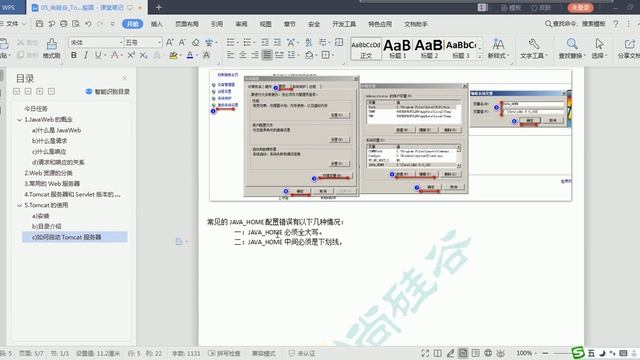Apply the 标题 3 heading style
The width and height of the screenshot is (640, 360).
[460, 49]
